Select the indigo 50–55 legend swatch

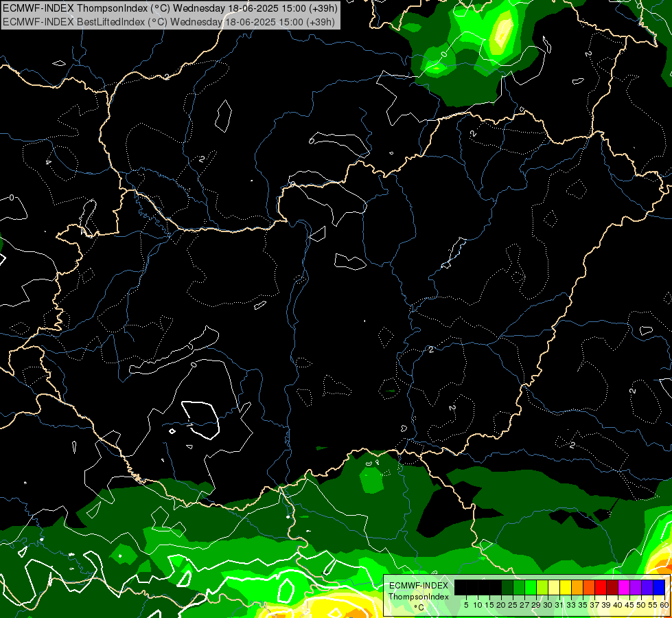(647, 587)
